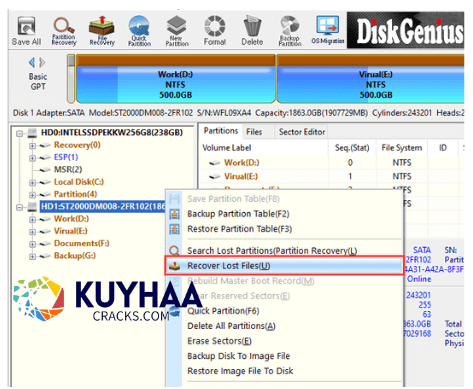The image size is (473, 389).
Task: Open the Sector Editor tab
Action: pos(302,132)
